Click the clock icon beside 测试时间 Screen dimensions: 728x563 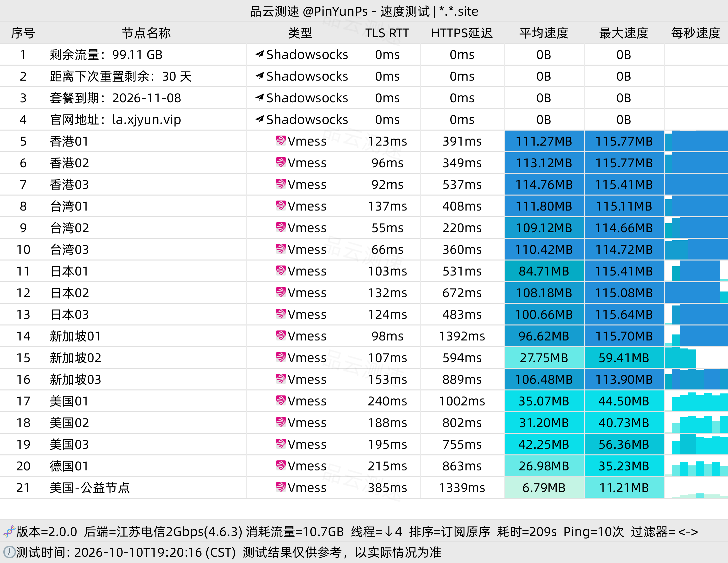(9, 552)
